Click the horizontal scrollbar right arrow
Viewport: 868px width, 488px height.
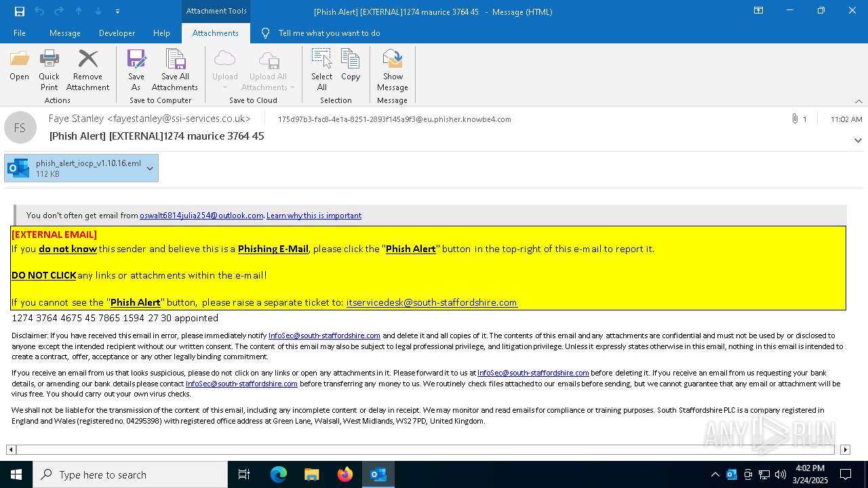point(845,449)
